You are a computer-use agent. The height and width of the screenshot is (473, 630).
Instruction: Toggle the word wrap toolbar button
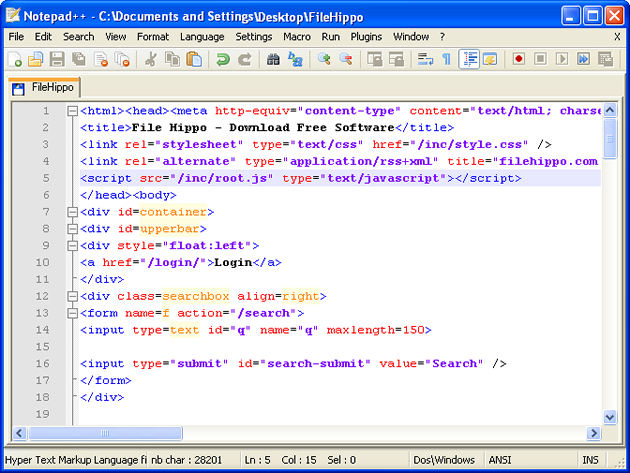pos(424,60)
